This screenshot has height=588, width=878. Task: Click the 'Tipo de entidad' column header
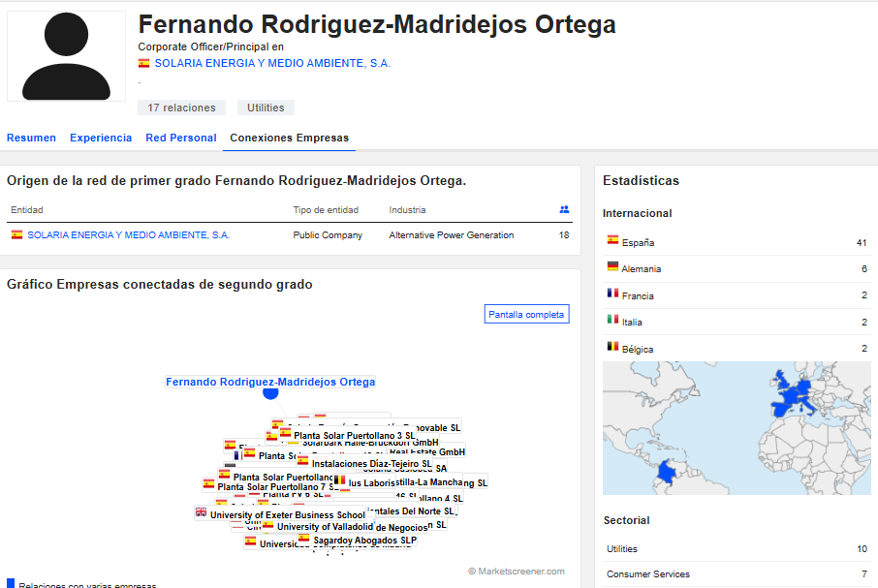point(326,210)
